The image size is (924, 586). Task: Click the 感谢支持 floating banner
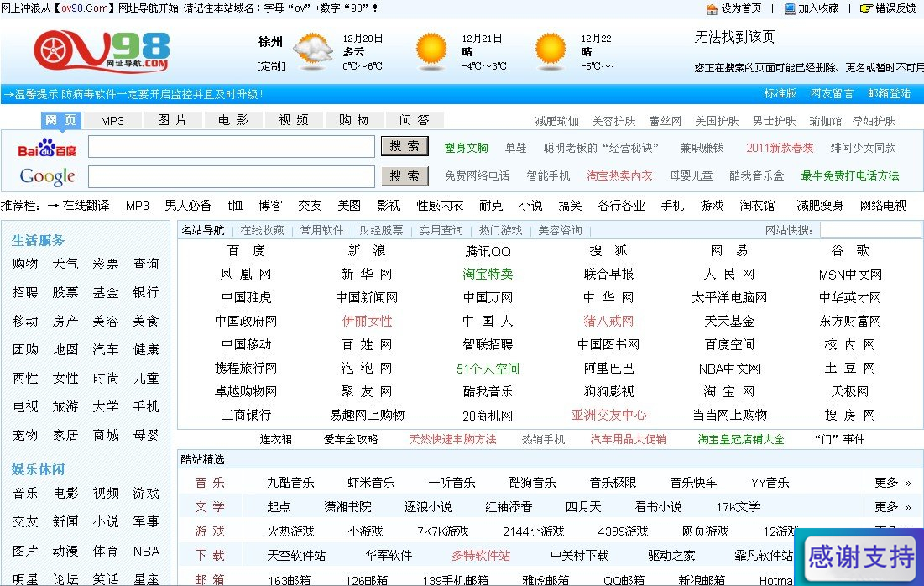point(860,557)
